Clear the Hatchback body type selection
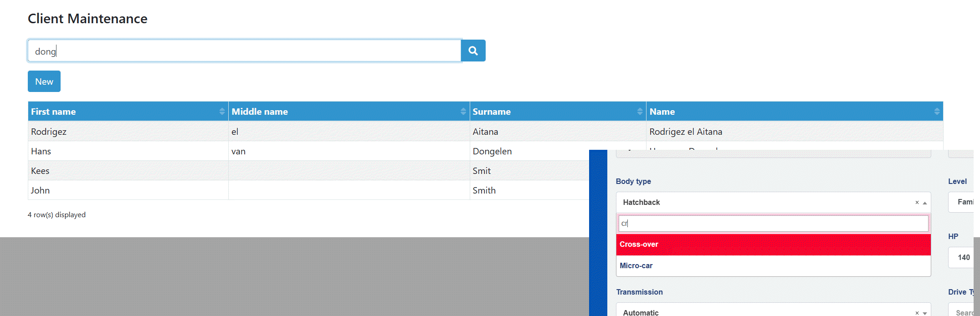Screen dimensions: 980x316 [917, 203]
